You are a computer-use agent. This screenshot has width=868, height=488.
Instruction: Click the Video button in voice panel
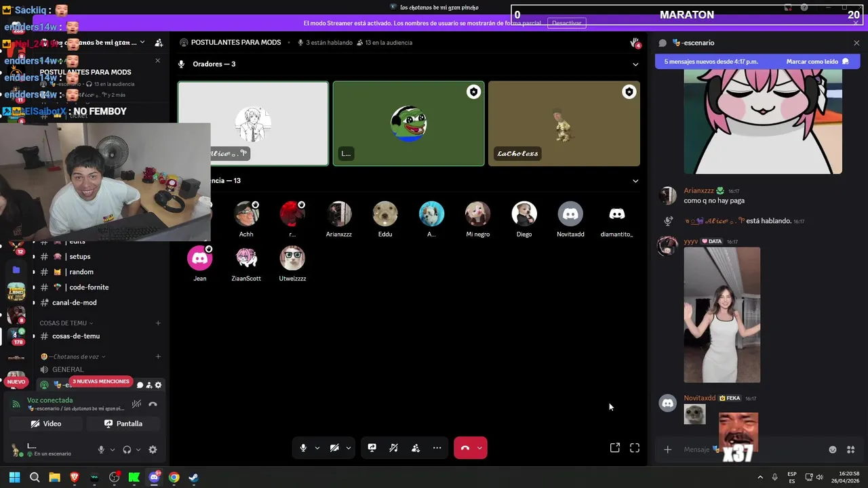click(46, 424)
